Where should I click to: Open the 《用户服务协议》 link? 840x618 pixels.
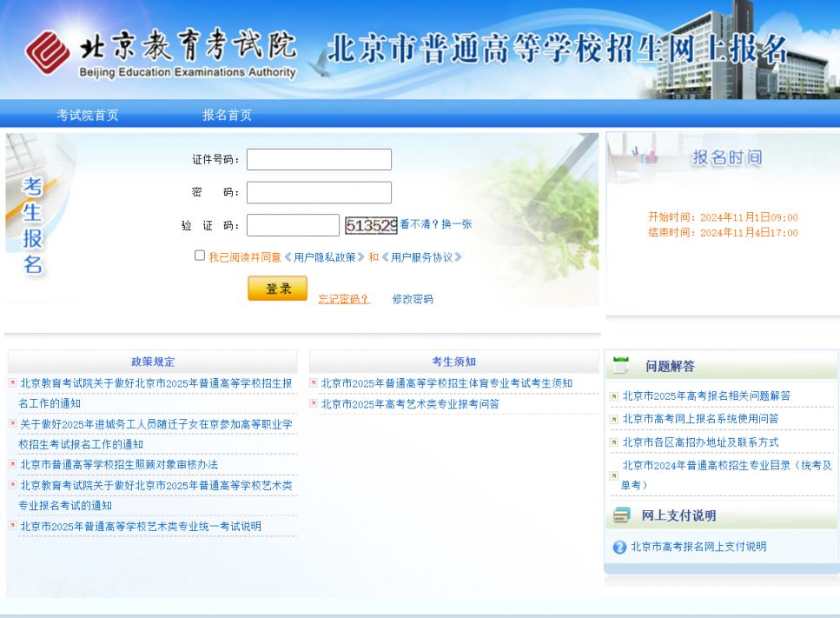[421, 257]
